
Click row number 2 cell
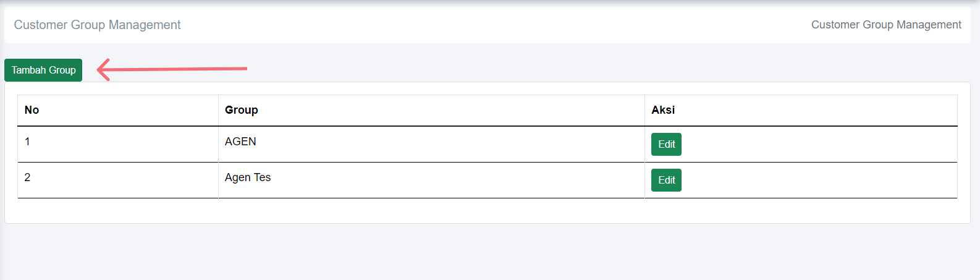pyautogui.click(x=27, y=177)
